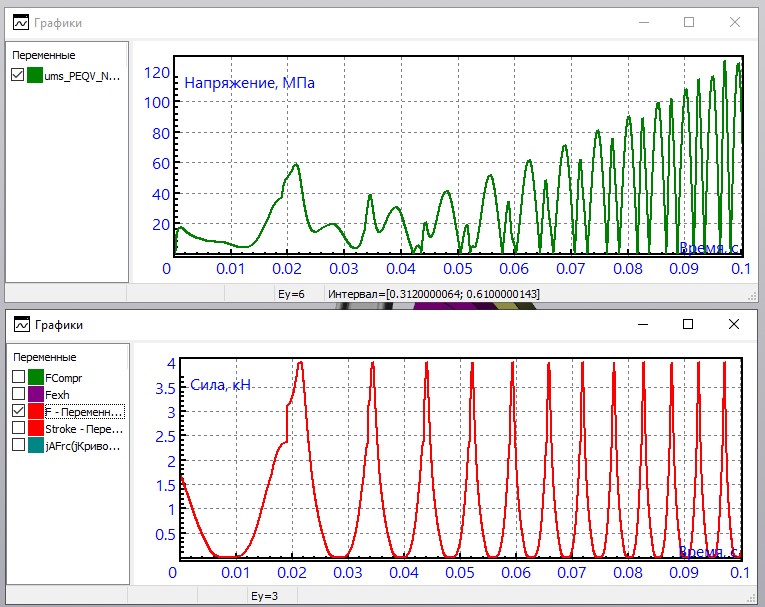The width and height of the screenshot is (765, 607).
Task: Uncheck the ums_PEQV_N variable checkbox
Action: point(17,75)
